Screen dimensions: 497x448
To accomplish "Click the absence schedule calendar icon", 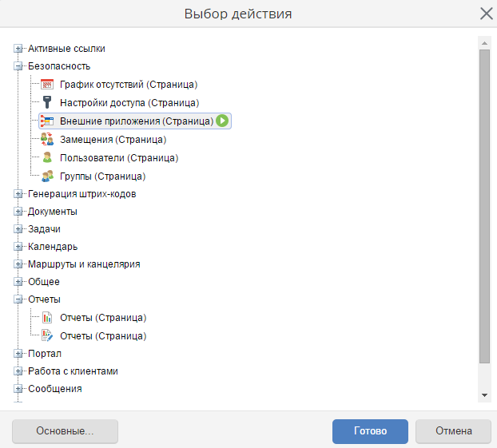I will [47, 85].
